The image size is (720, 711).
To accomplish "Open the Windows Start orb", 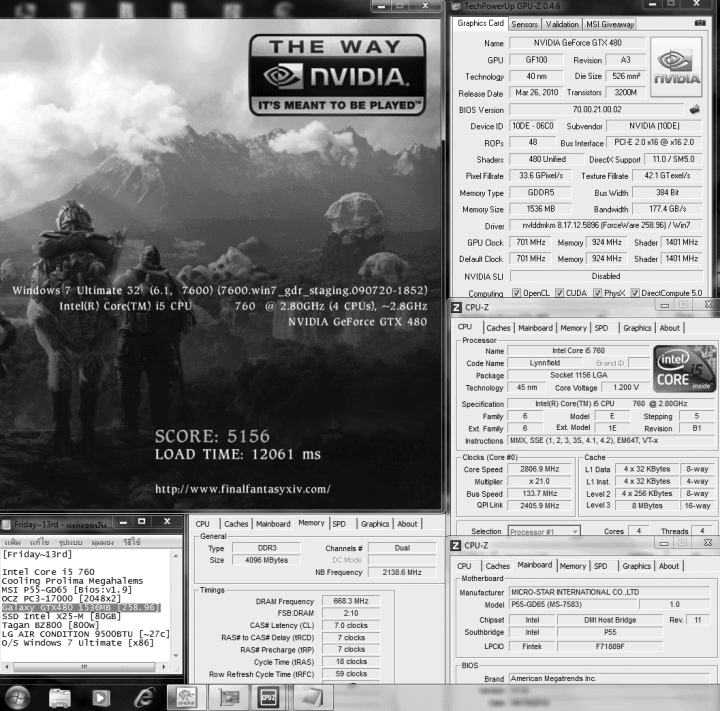I will pos(17,698).
